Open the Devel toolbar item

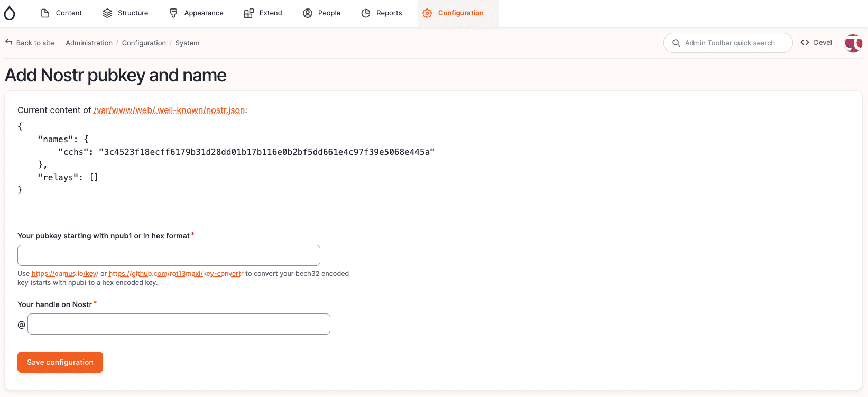tap(816, 43)
